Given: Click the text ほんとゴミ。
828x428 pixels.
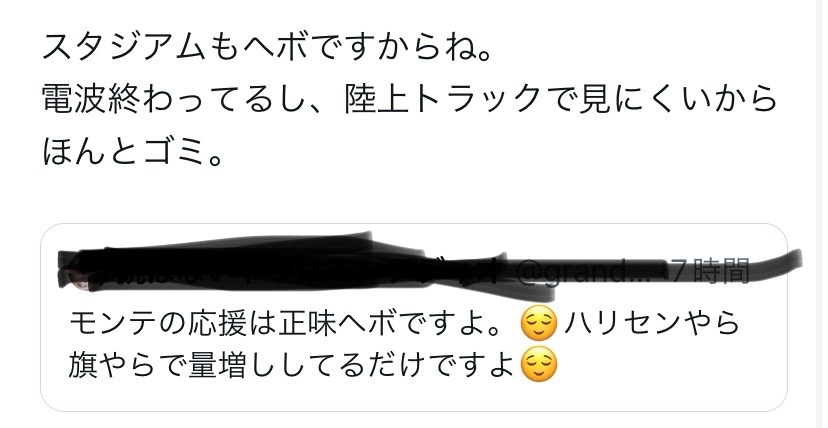Looking at the screenshot, I should point(132,151).
